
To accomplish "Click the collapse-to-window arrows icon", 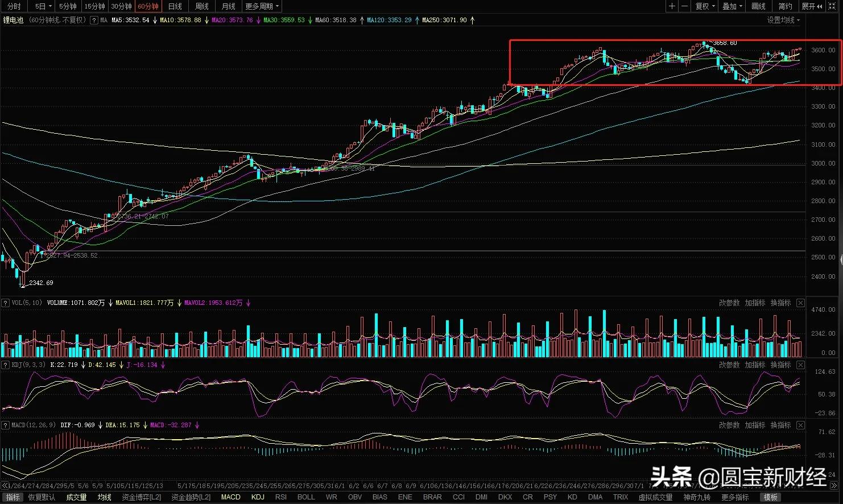I will 832,6.
